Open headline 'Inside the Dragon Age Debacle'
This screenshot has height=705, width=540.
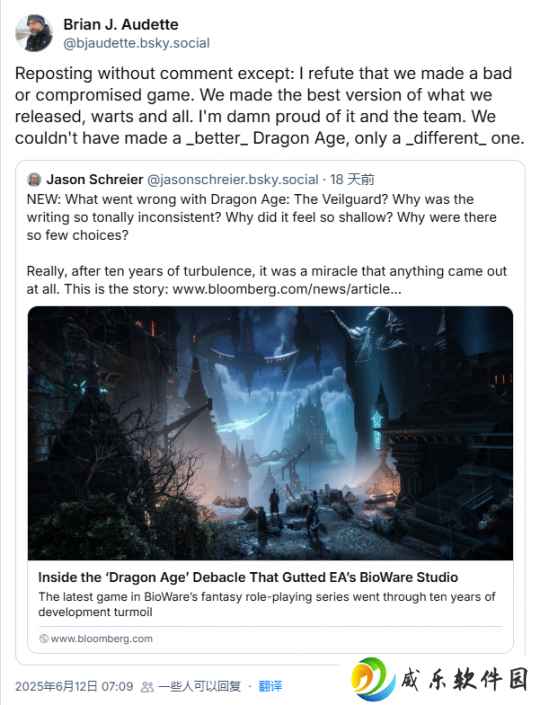[x=248, y=577]
